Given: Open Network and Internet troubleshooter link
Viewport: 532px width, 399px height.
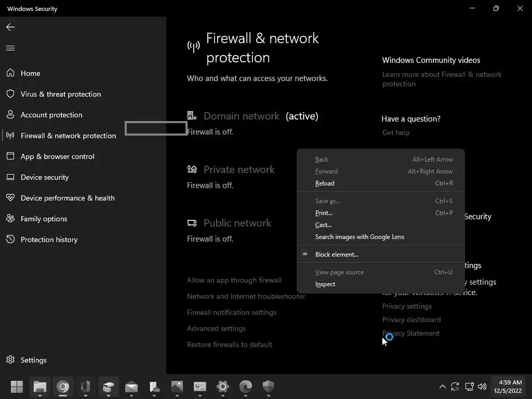Looking at the screenshot, I should pos(246,296).
